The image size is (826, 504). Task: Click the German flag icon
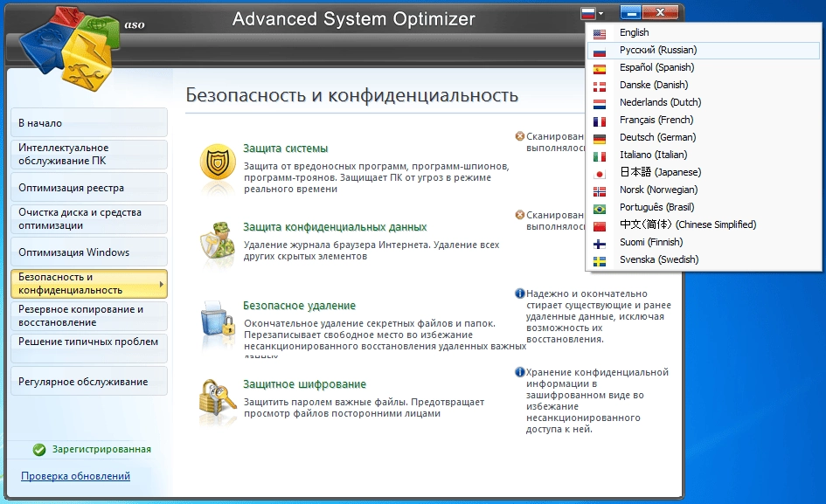[x=600, y=139]
